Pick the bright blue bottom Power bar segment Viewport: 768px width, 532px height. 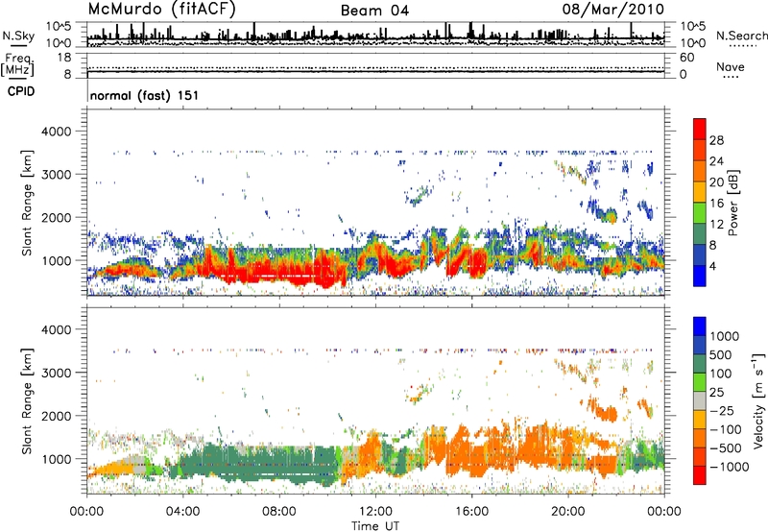click(700, 276)
